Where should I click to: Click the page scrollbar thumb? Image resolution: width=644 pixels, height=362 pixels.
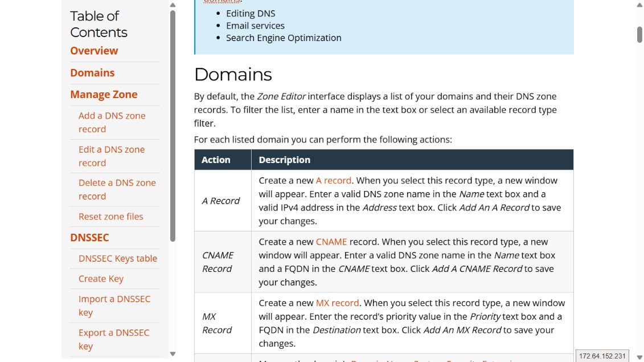[639, 35]
